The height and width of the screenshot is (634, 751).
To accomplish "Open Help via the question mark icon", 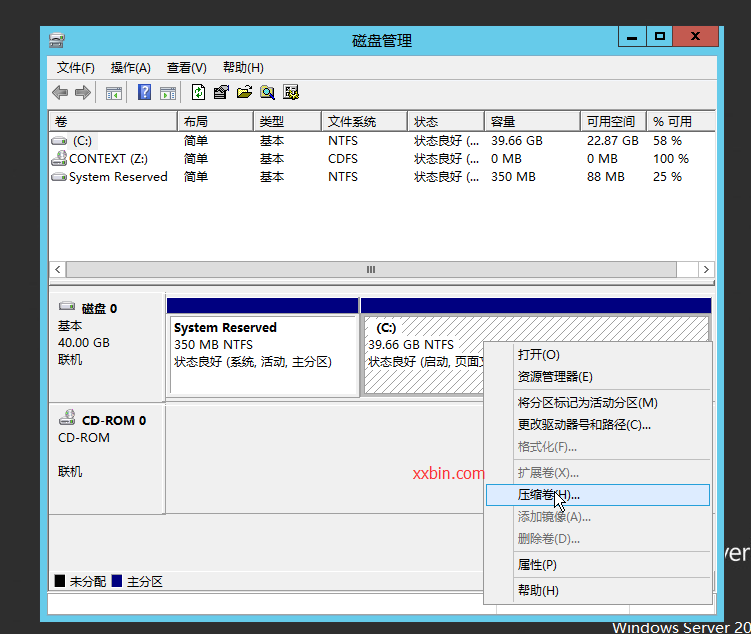I will point(144,92).
